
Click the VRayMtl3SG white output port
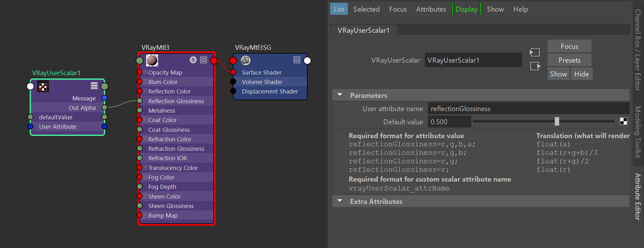pos(308,60)
